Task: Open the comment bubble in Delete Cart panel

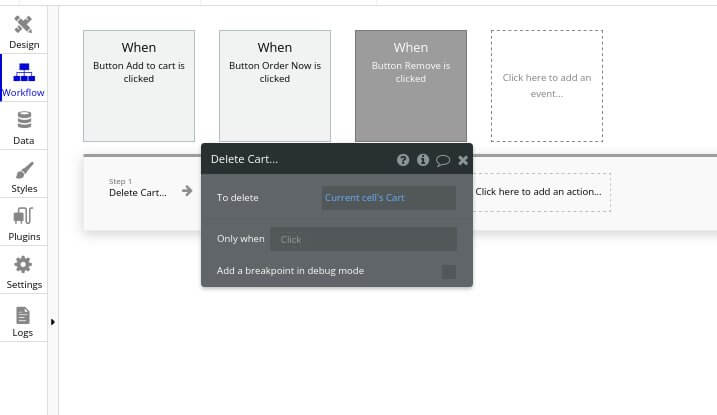Action: click(443, 160)
